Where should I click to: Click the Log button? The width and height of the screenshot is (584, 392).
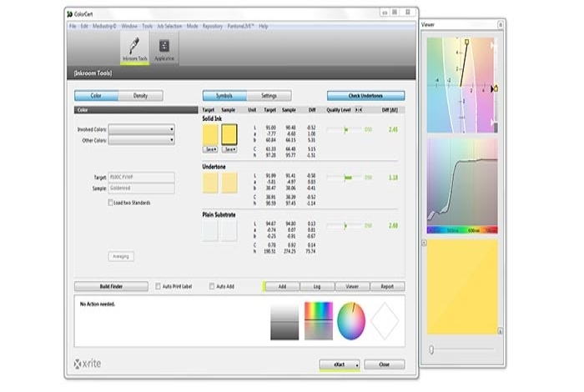click(317, 286)
